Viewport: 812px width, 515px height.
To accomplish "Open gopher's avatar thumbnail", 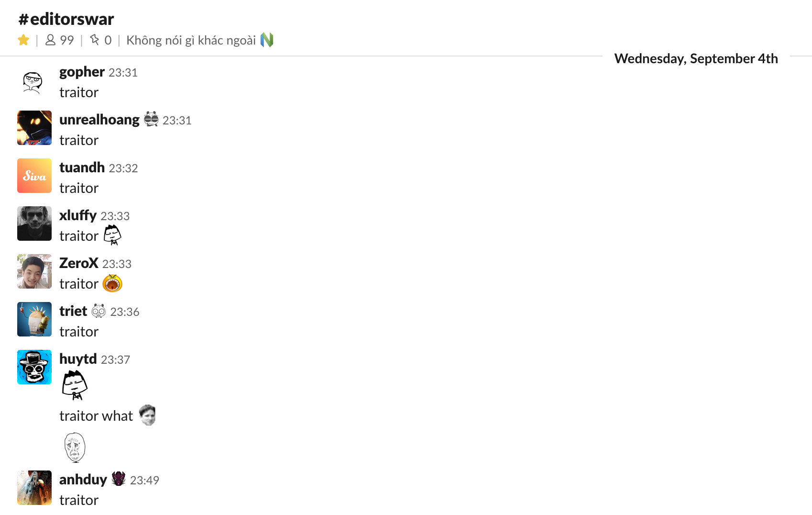I will tap(33, 82).
